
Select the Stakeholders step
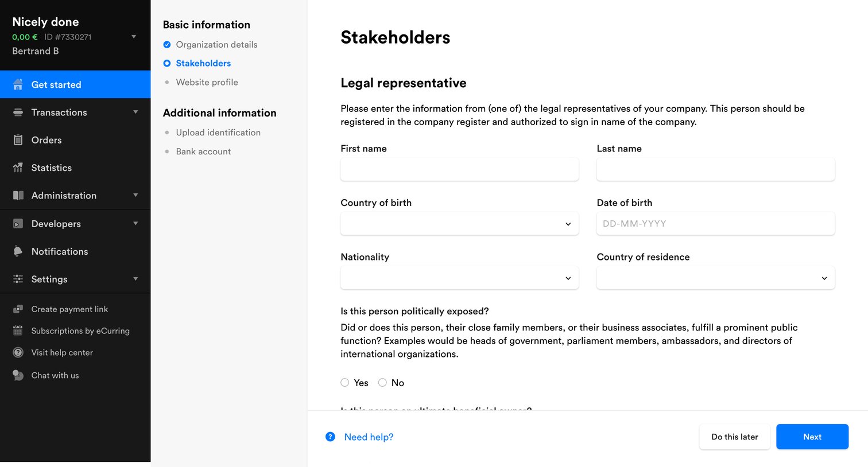point(203,63)
